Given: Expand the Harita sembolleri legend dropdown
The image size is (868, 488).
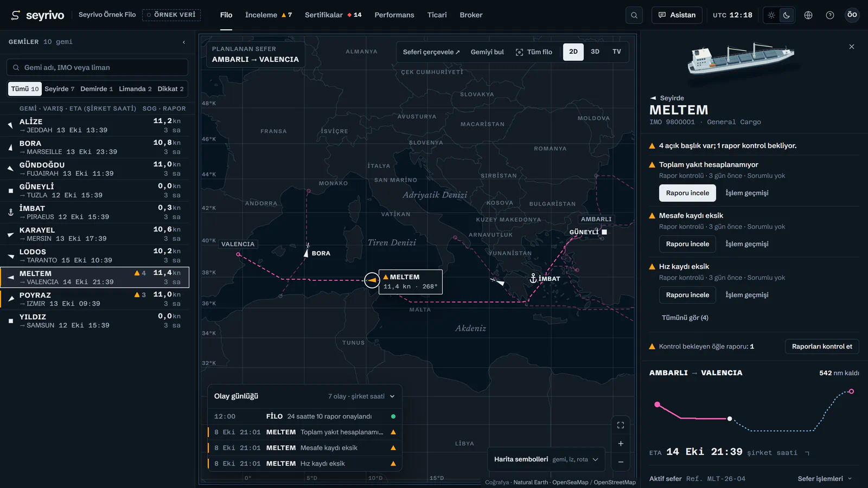Looking at the screenshot, I should coord(546,459).
